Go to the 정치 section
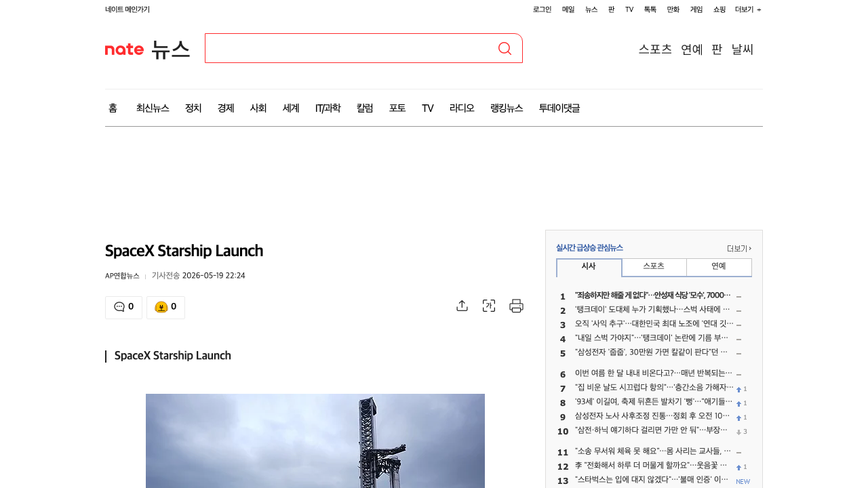Screen dimensions: 868x488 [193, 108]
